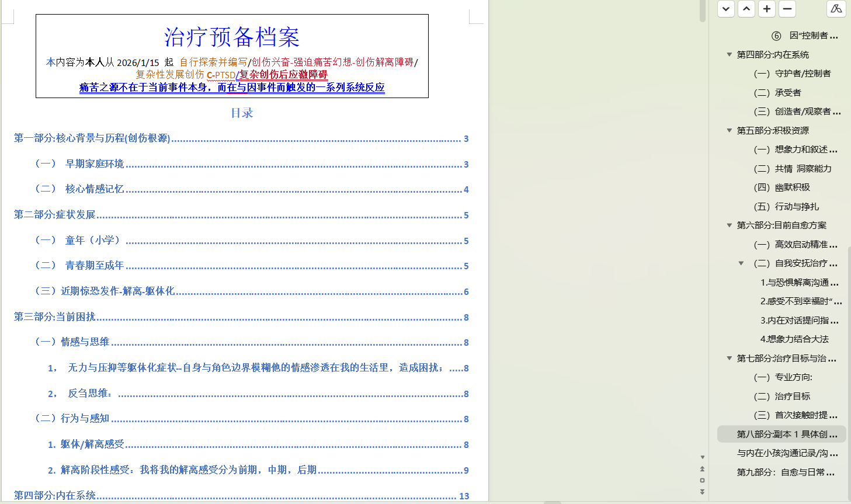
Task: Select 第九部分:自愈与日常 in outline
Action: pyautogui.click(x=786, y=472)
